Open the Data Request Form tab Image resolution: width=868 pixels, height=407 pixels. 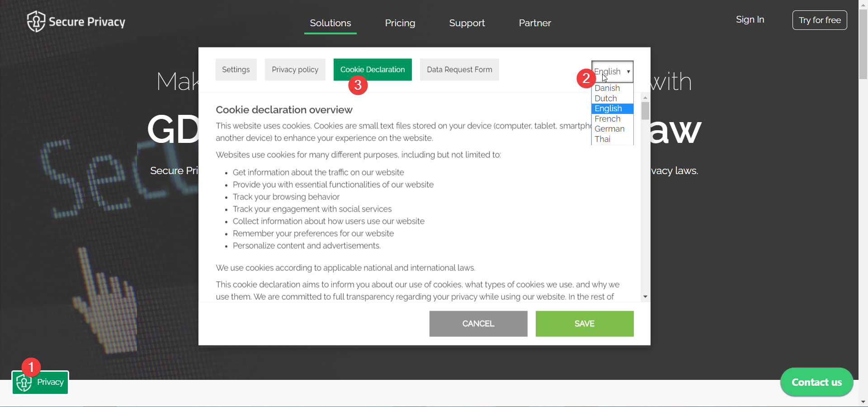click(x=459, y=69)
